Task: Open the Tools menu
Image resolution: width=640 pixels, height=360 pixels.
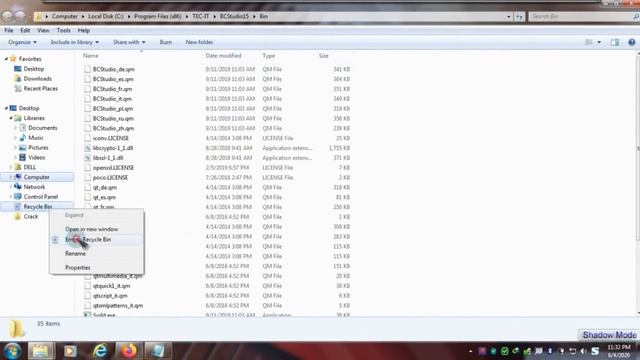Action: (63, 30)
